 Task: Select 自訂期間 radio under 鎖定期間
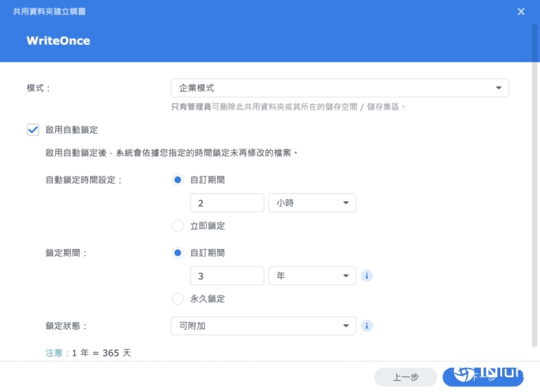click(177, 253)
